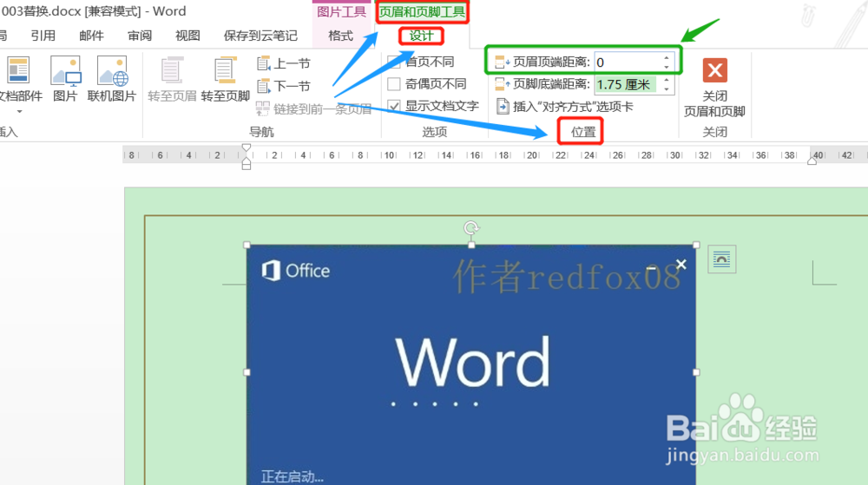
Task: Click the right indent marker on ruler
Action: 812,161
